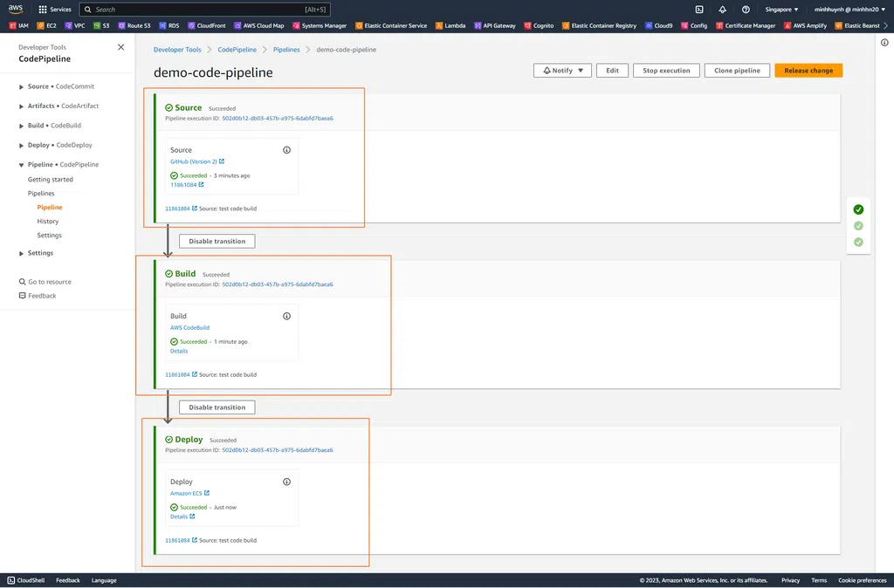Open the Amazon ECS link
Image resolution: width=894 pixels, height=588 pixels.
click(x=189, y=494)
